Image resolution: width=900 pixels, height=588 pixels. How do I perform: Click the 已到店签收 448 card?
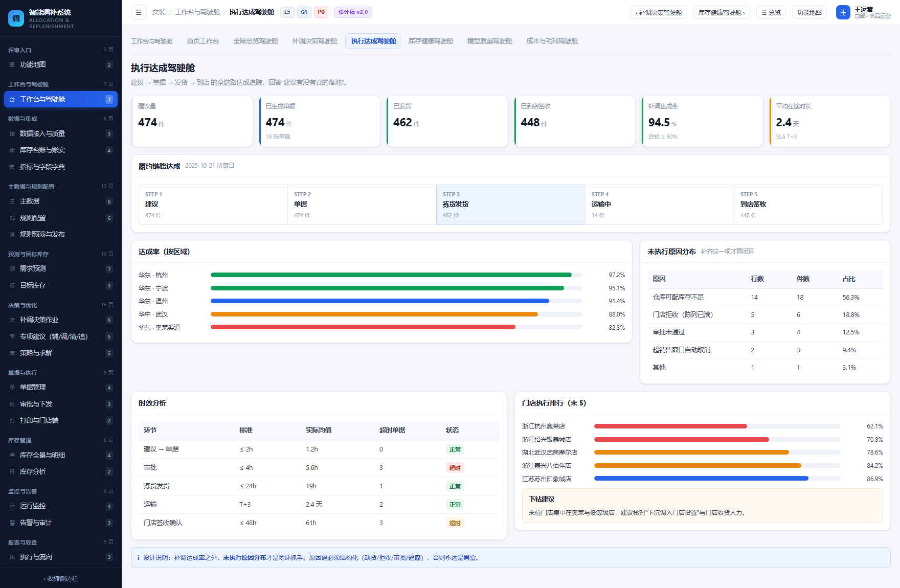tap(575, 121)
